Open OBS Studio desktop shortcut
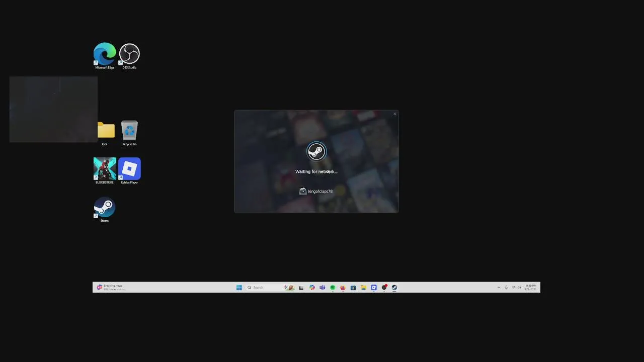Viewport: 644px width, 362px height. 129,56
